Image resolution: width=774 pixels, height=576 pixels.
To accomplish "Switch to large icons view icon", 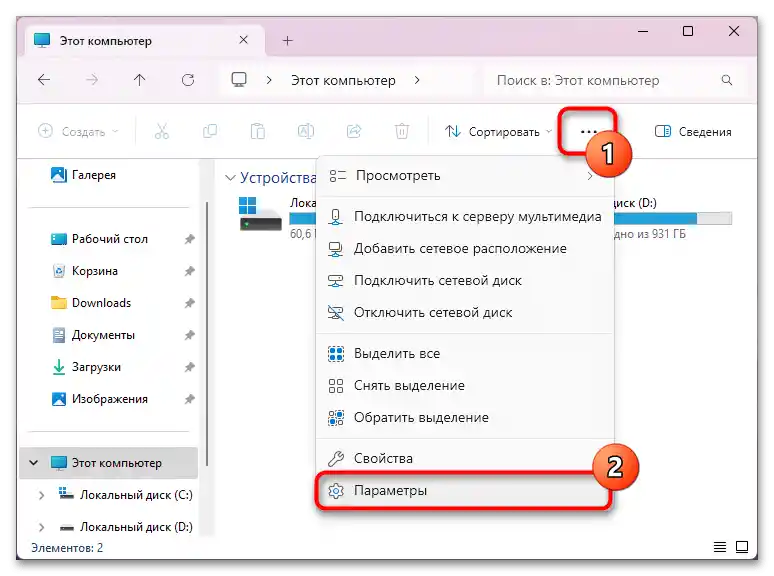I will click(x=742, y=546).
